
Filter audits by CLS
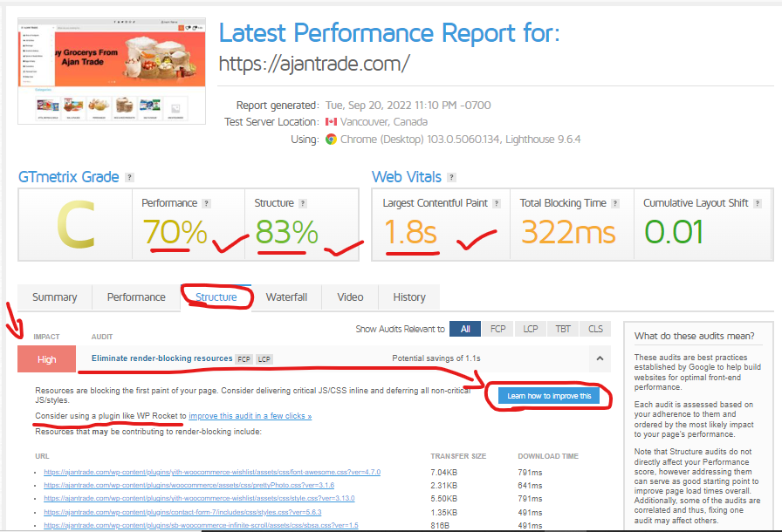[x=595, y=330]
